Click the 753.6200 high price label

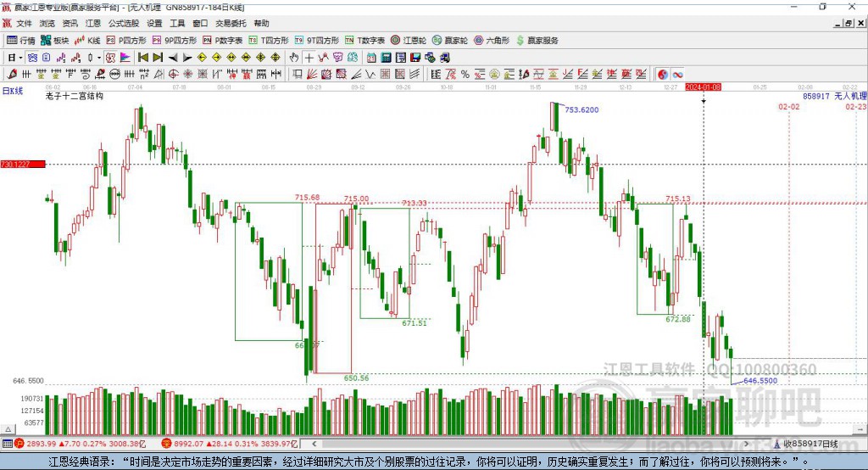(x=581, y=109)
